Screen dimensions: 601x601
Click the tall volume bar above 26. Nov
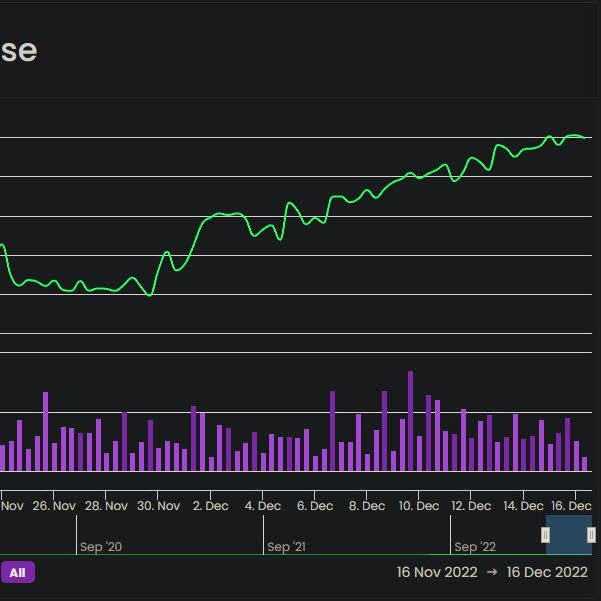(46, 430)
